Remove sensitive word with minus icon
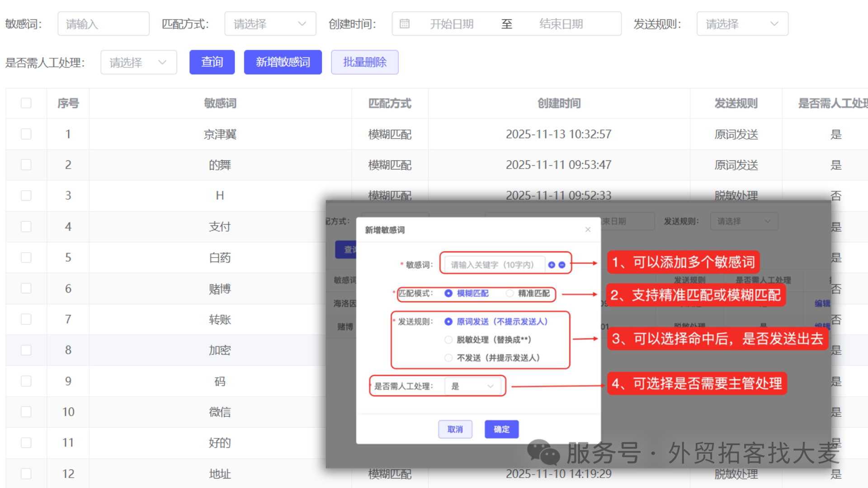Image resolution: width=868 pixels, height=488 pixels. pyautogui.click(x=562, y=265)
